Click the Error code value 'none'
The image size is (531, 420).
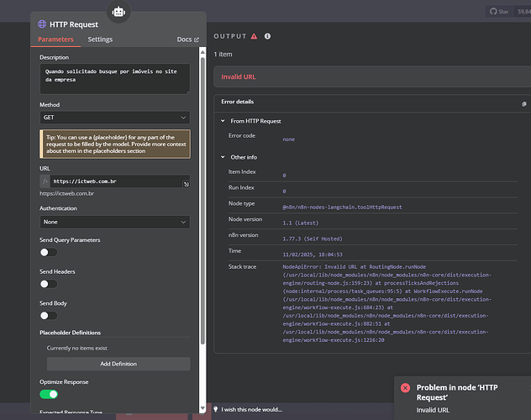[288, 139]
